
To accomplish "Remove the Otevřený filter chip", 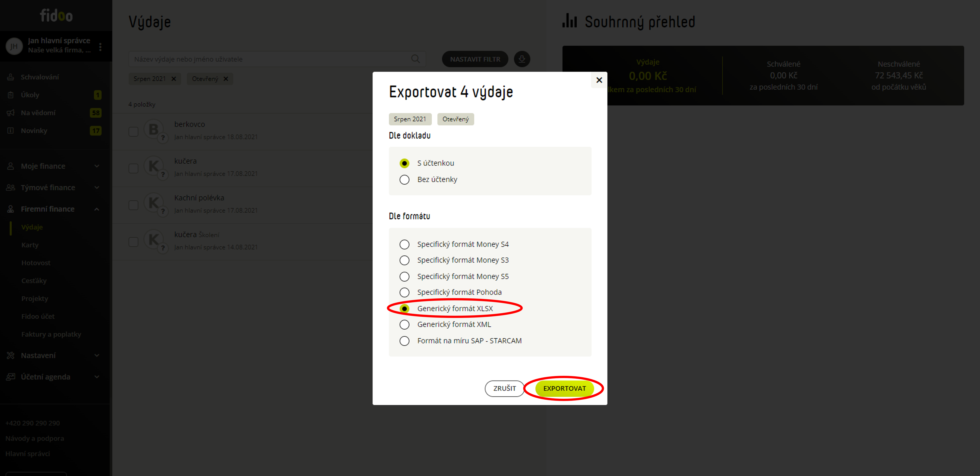I will [226, 79].
